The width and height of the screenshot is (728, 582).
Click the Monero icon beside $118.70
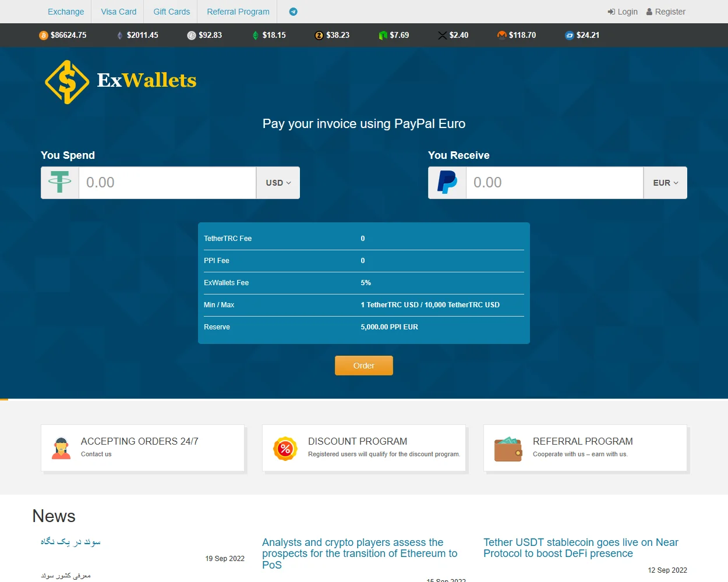coord(501,36)
